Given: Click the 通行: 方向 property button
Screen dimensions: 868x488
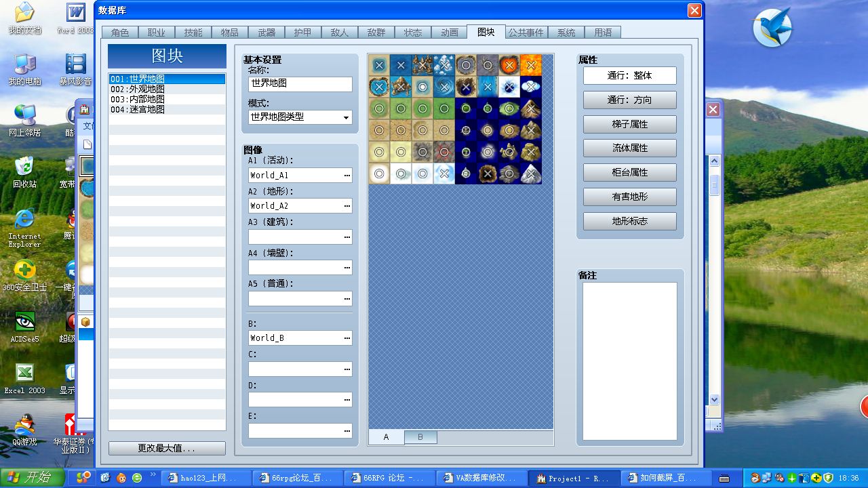Looking at the screenshot, I should tap(630, 100).
